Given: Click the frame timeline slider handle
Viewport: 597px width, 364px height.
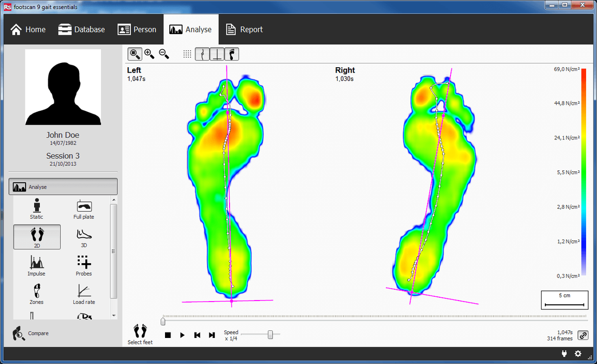Looking at the screenshot, I should click(163, 321).
